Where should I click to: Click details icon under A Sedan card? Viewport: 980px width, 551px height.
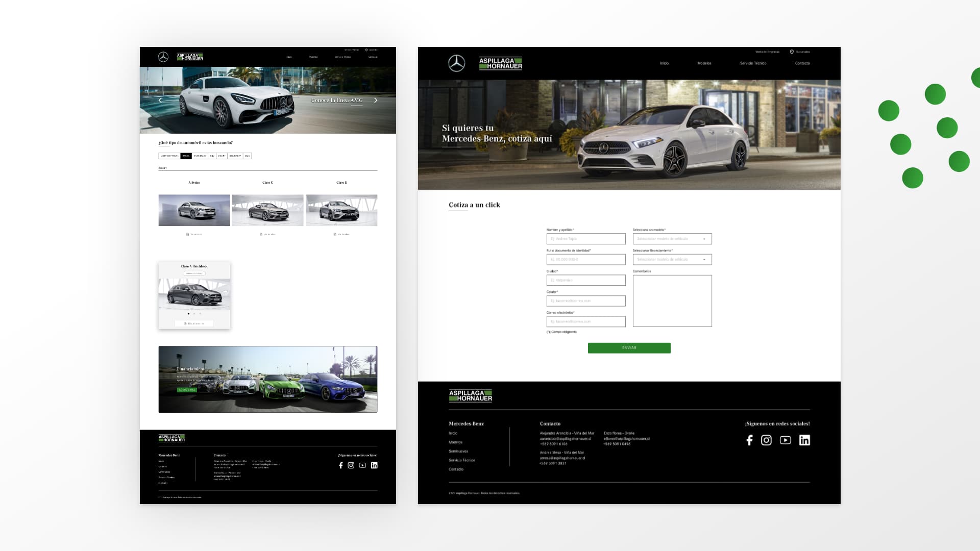188,235
